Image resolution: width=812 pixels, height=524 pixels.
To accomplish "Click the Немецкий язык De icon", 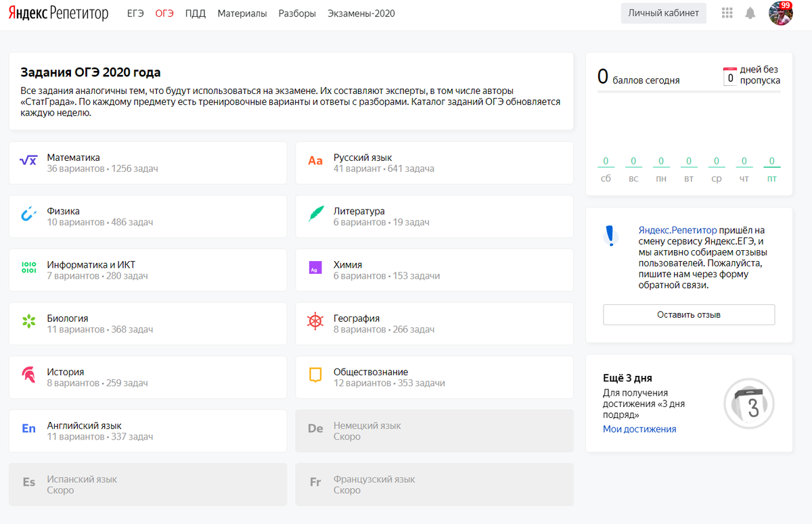I will (315, 429).
